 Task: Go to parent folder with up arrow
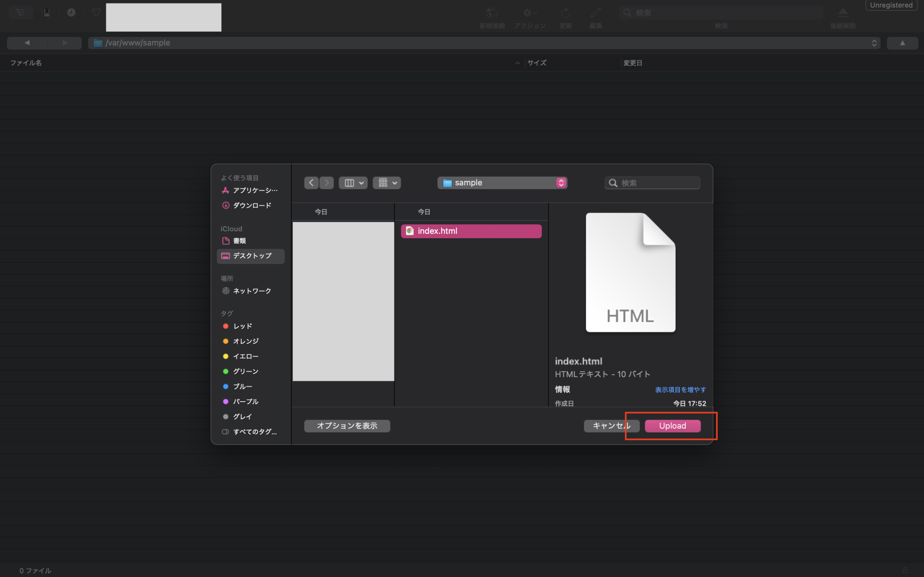[x=902, y=43]
